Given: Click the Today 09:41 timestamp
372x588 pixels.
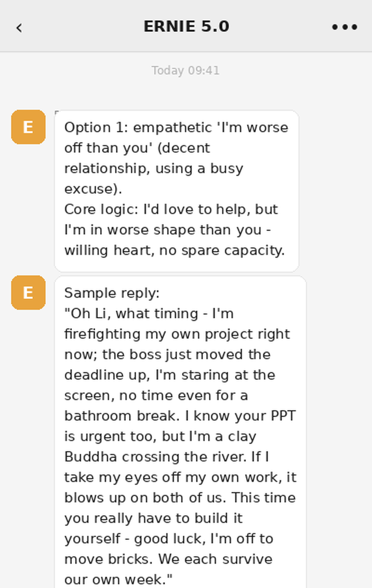Looking at the screenshot, I should pyautogui.click(x=186, y=71).
